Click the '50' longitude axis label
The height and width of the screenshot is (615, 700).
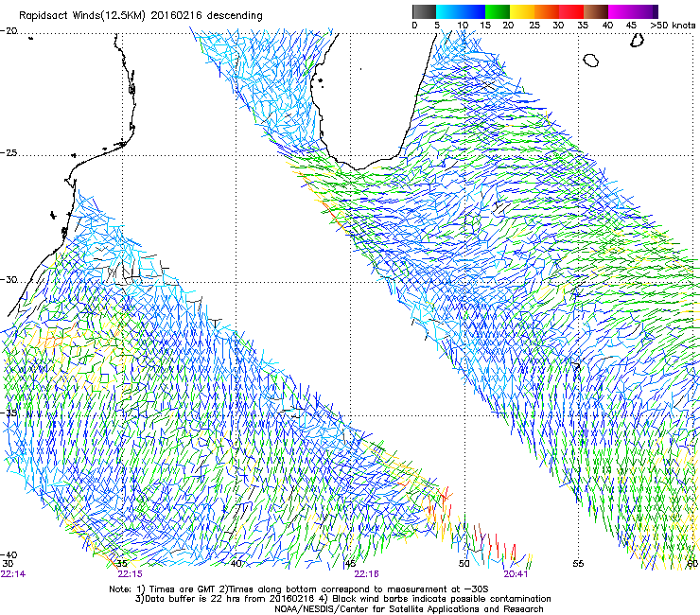pos(464,564)
